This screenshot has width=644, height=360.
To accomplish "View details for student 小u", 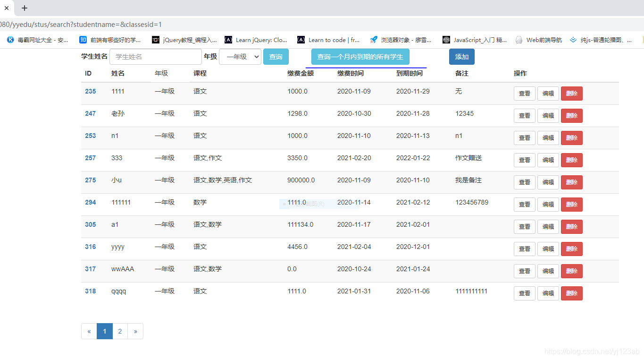I will [525, 182].
